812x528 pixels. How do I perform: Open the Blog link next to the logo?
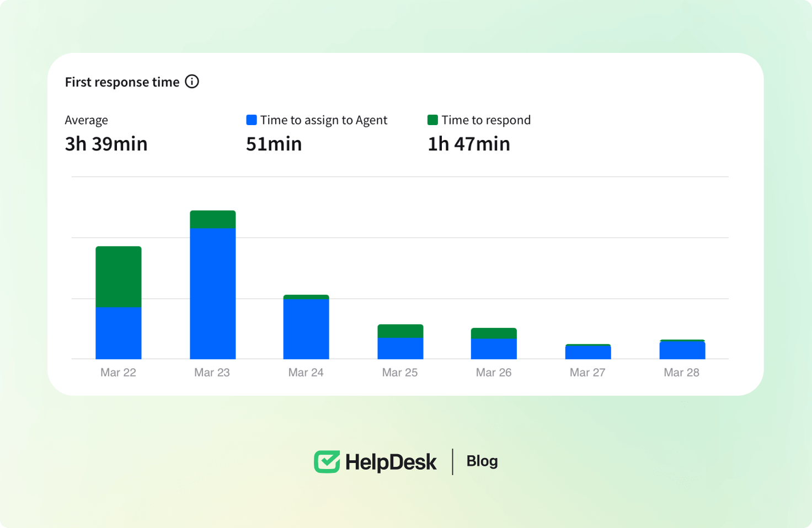(x=482, y=461)
